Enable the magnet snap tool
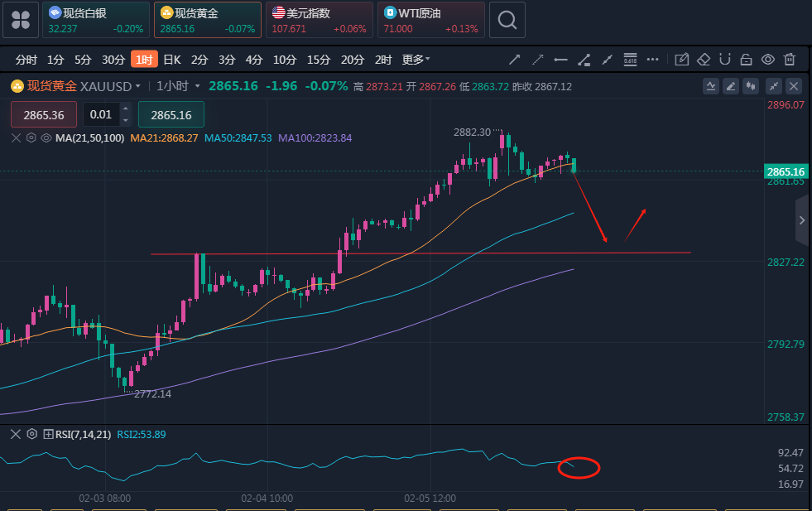812x511 pixels. click(x=725, y=60)
